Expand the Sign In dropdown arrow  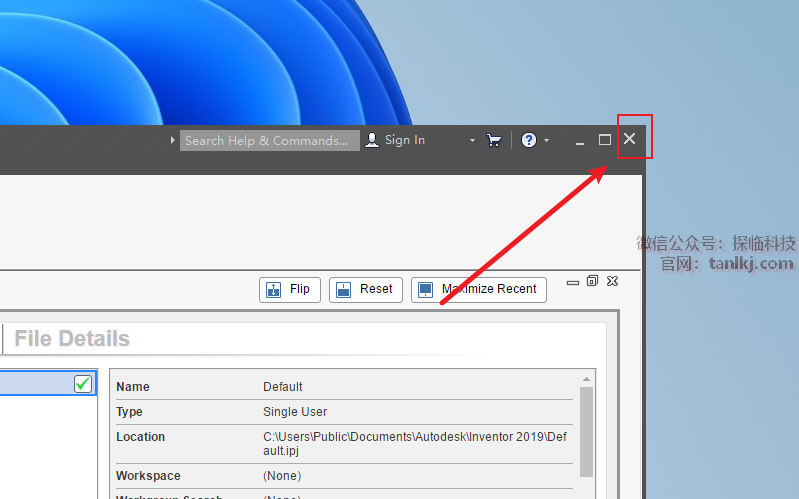click(473, 140)
